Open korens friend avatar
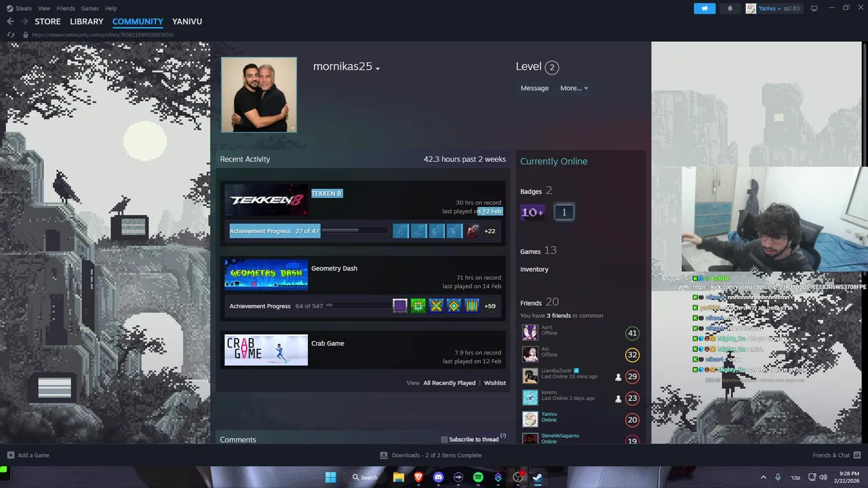The height and width of the screenshot is (488, 868). pos(530,397)
